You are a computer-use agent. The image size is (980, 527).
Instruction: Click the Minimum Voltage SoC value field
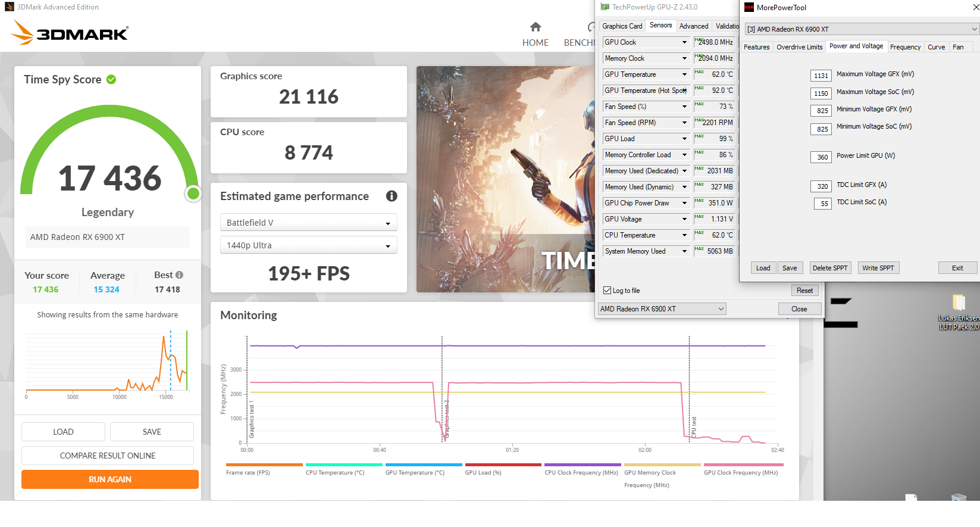(821, 129)
